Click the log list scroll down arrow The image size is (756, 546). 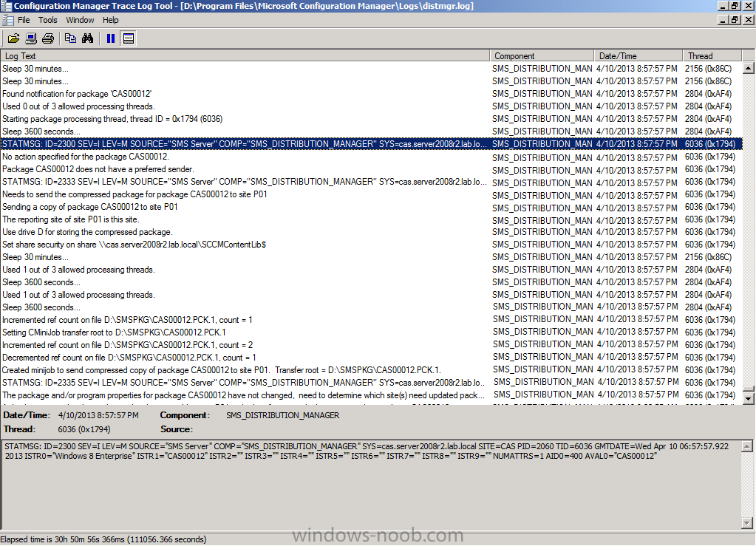tap(748, 398)
